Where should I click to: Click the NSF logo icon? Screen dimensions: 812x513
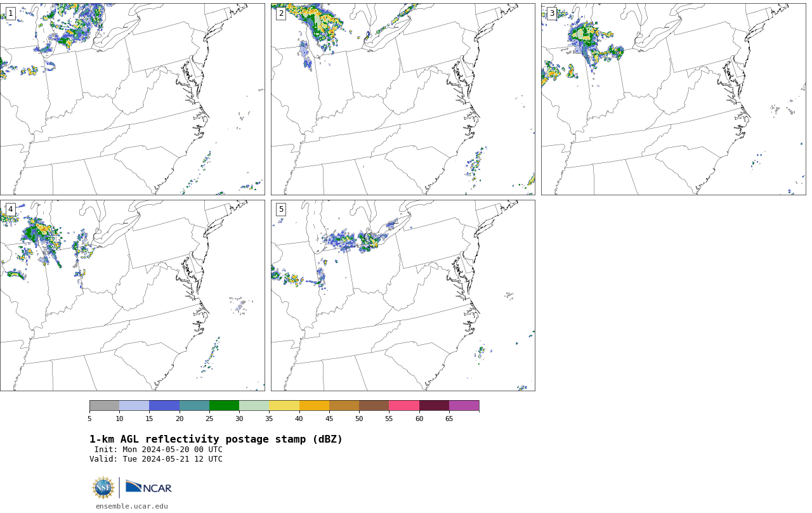pyautogui.click(x=103, y=488)
